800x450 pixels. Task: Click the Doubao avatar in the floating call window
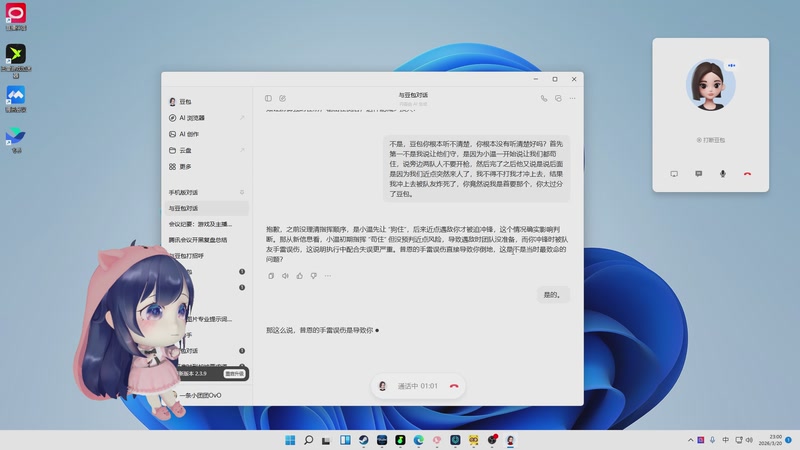(x=710, y=86)
